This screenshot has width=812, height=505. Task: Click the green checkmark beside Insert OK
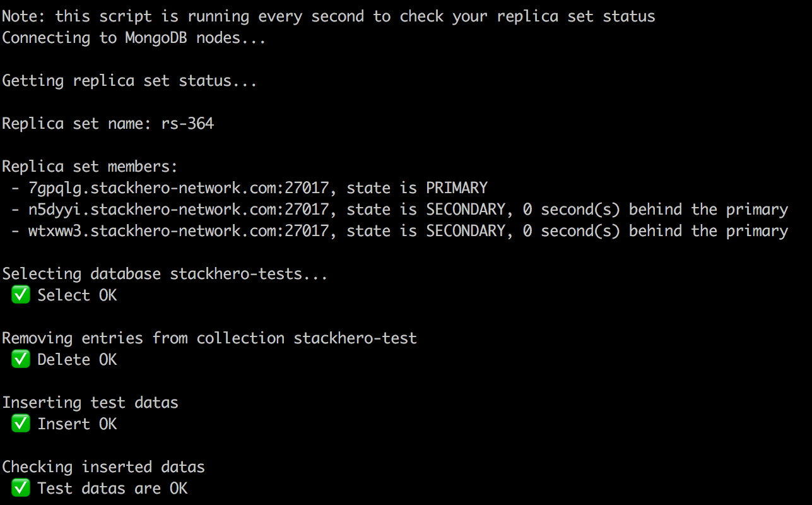[21, 424]
